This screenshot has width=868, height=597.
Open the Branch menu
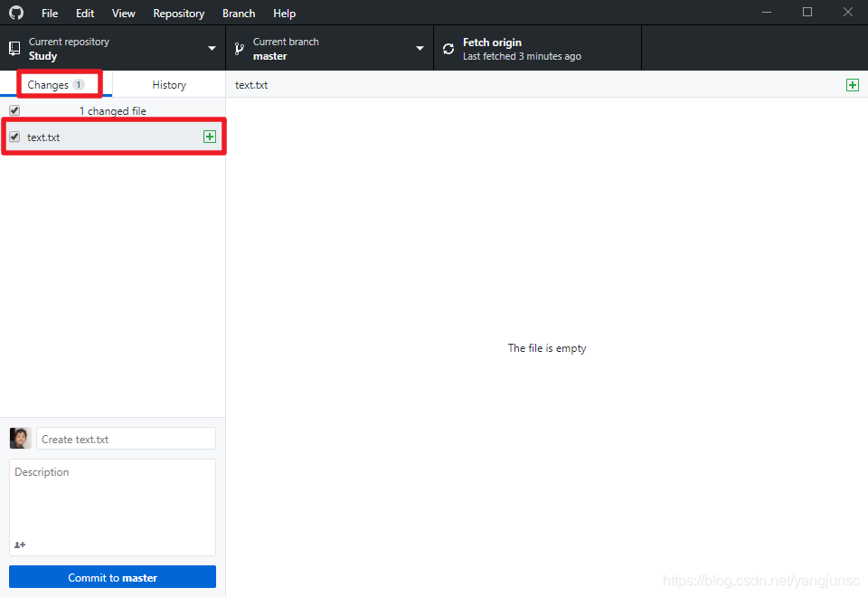(239, 14)
